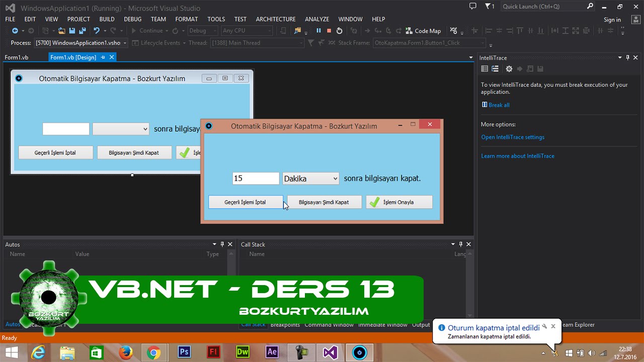Image resolution: width=644 pixels, height=362 pixels.
Task: Open the Internet Explorer taskbar icon
Action: coord(38,352)
